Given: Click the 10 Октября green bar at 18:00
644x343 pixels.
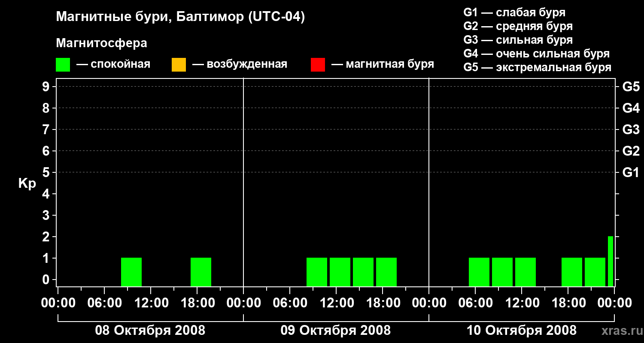Looking at the screenshot, I should [572, 272].
